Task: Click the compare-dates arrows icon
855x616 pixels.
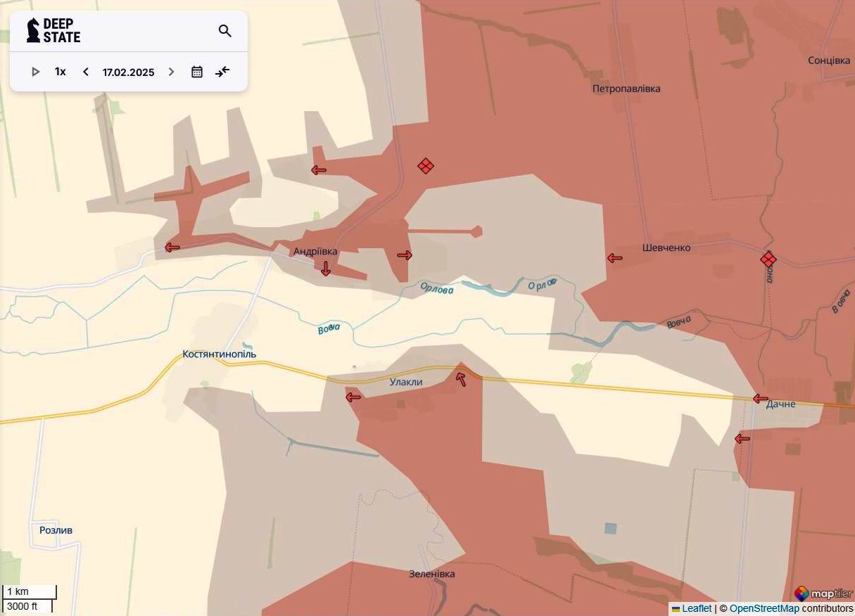Action: click(222, 71)
